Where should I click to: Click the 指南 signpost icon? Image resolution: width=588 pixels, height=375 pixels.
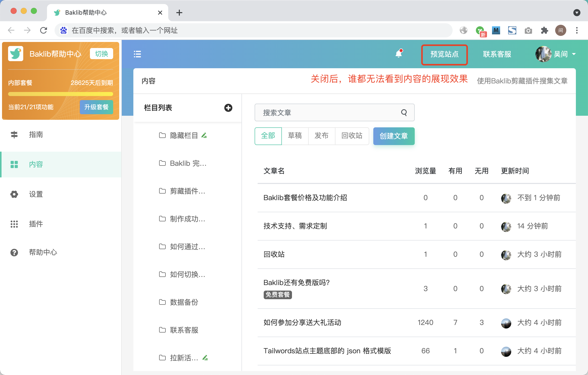click(14, 135)
